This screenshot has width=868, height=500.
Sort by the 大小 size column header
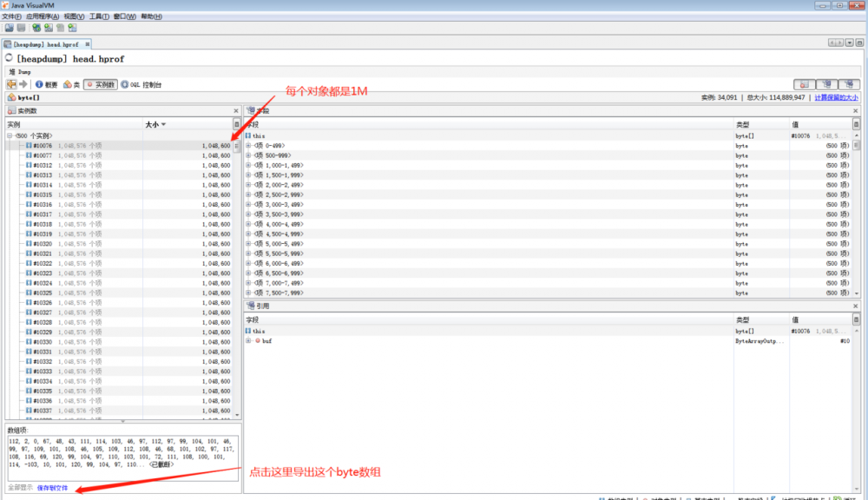(x=187, y=125)
